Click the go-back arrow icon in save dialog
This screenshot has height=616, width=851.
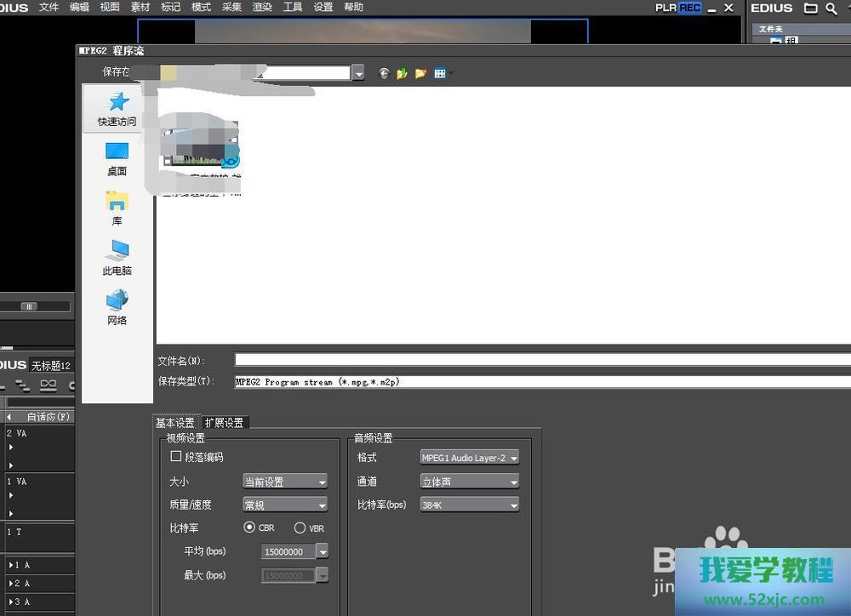[384, 74]
